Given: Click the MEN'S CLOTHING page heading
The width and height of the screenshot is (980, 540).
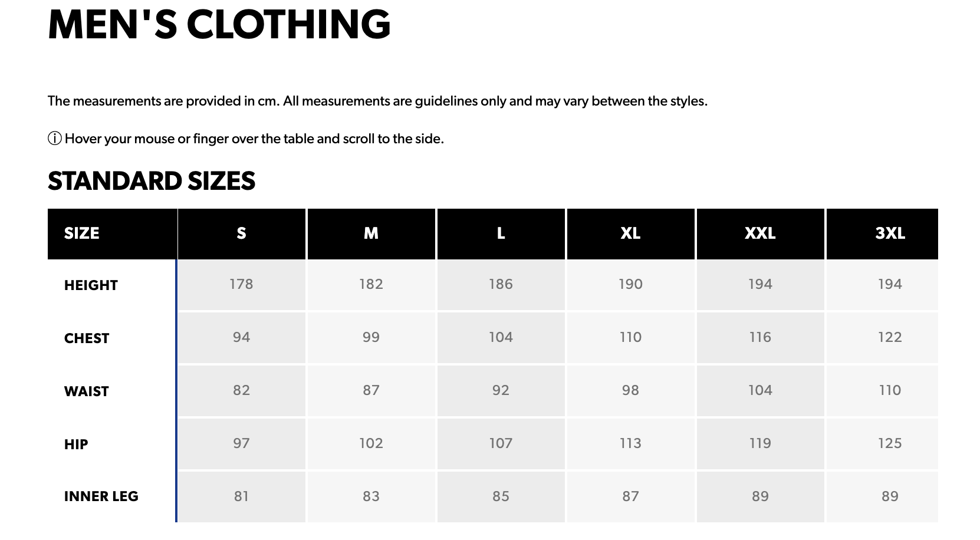Looking at the screenshot, I should [219, 25].
